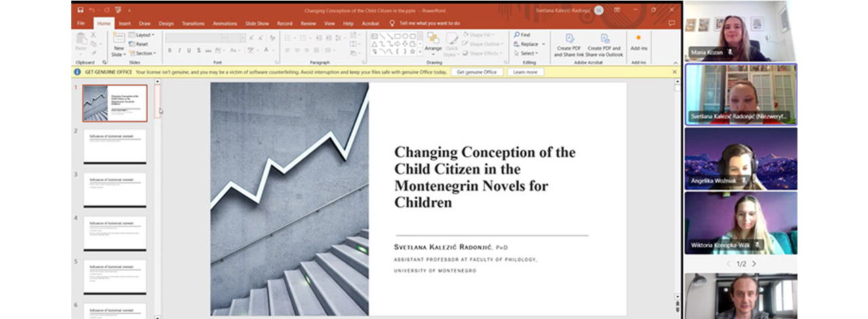Increase the list indent level

(x=328, y=38)
